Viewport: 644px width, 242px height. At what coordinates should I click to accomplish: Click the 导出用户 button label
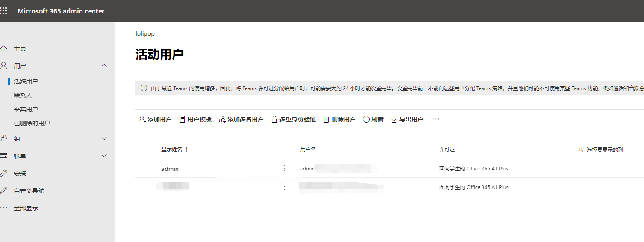[x=411, y=119]
